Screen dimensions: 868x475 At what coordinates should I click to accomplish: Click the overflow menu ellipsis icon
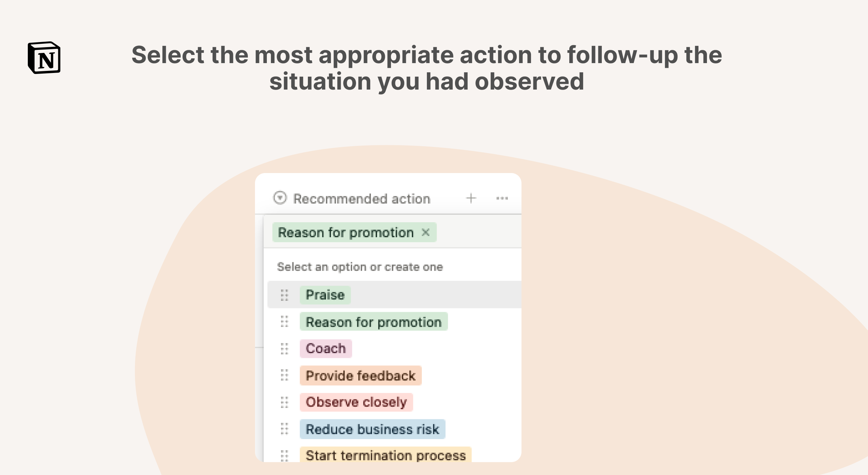click(501, 198)
